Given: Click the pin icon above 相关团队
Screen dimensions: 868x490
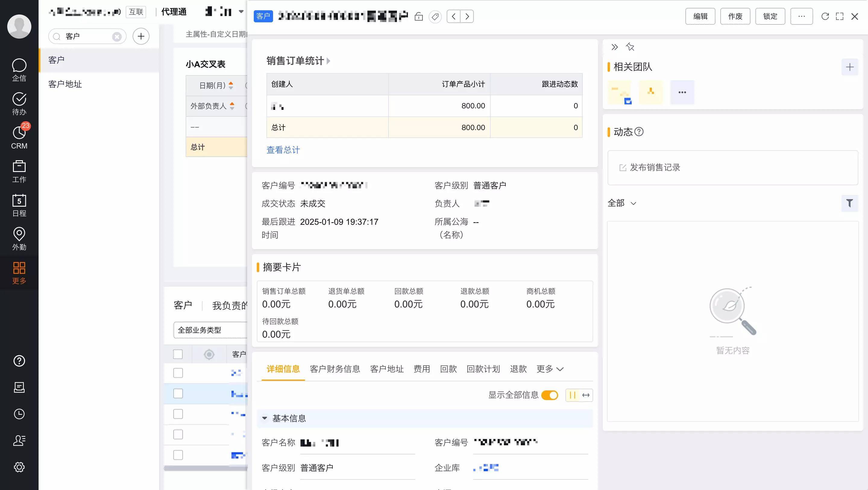Looking at the screenshot, I should [630, 47].
